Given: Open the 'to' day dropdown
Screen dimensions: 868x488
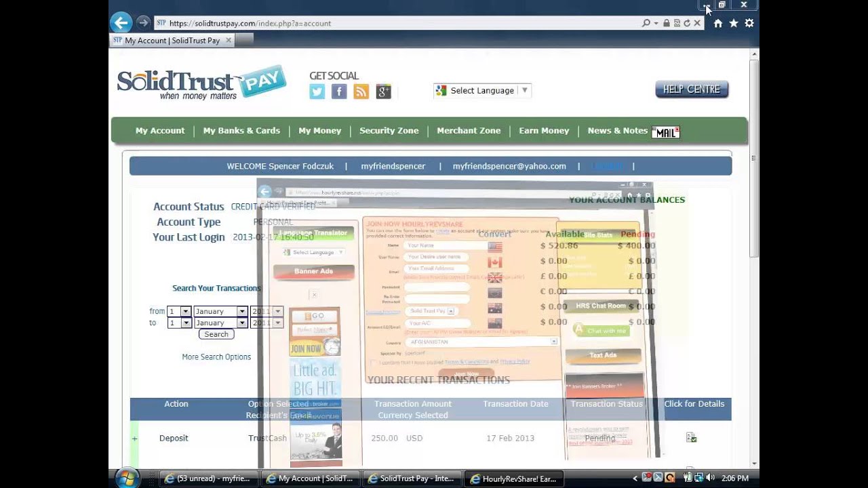Looking at the screenshot, I should point(179,323).
